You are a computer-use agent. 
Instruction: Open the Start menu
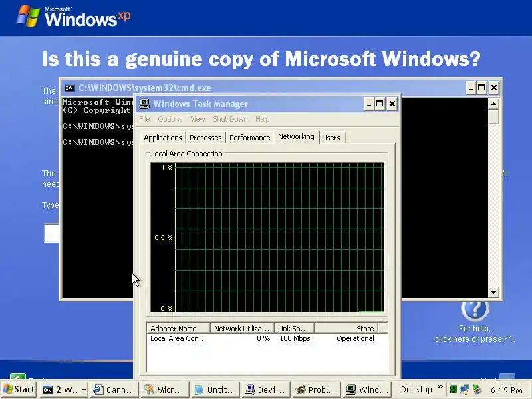pyautogui.click(x=19, y=390)
